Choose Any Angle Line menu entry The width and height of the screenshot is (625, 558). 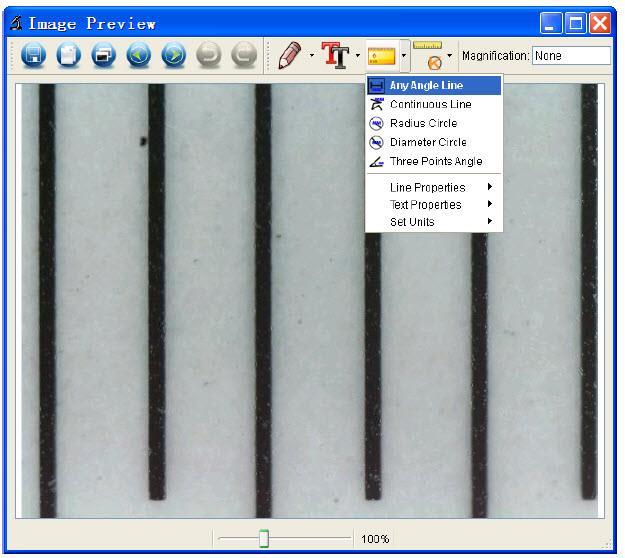[434, 85]
